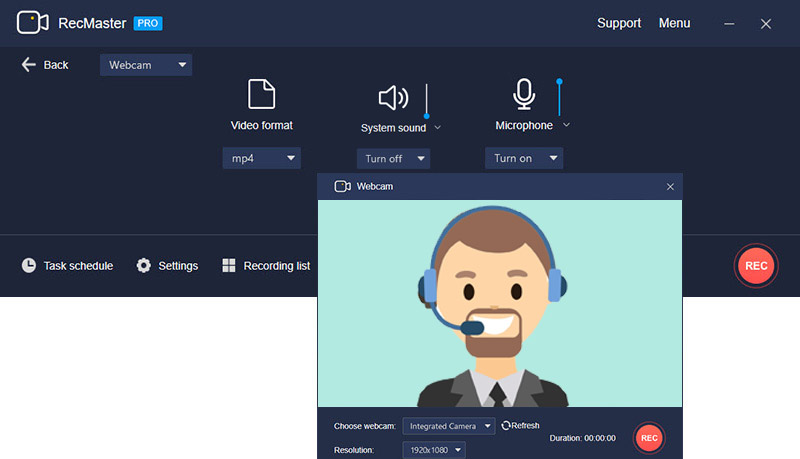Click the Task schedule label
800x459 pixels.
[x=78, y=266]
